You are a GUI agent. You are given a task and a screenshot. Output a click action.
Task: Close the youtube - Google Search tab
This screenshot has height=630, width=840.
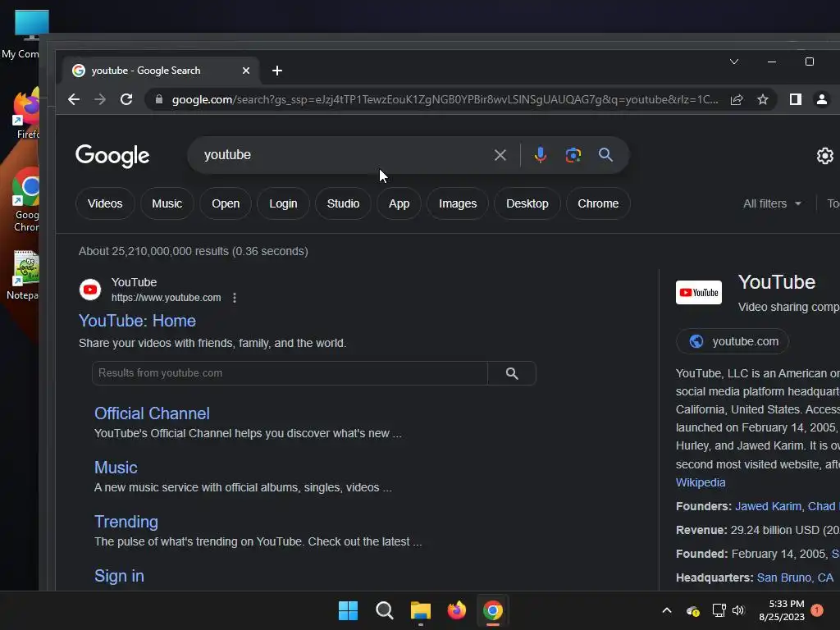[x=246, y=71]
